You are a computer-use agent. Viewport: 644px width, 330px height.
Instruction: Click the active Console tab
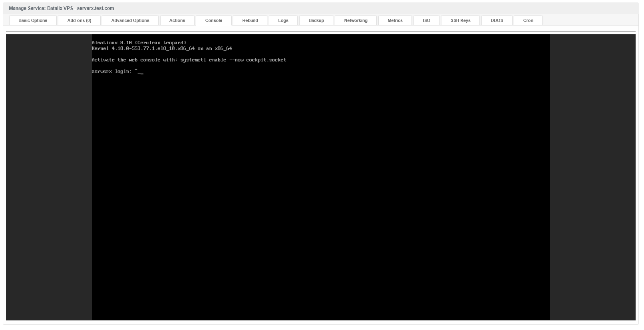(x=214, y=20)
